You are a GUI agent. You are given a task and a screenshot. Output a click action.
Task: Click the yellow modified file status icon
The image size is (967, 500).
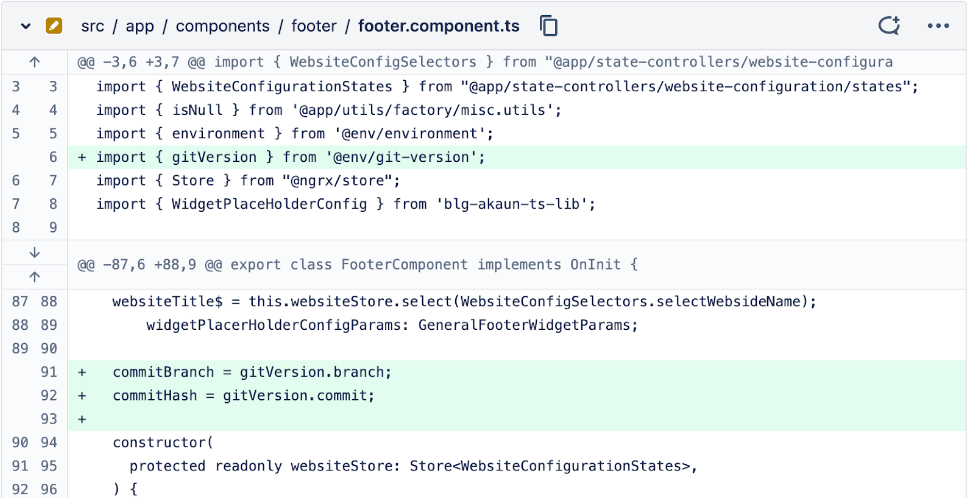tap(54, 26)
